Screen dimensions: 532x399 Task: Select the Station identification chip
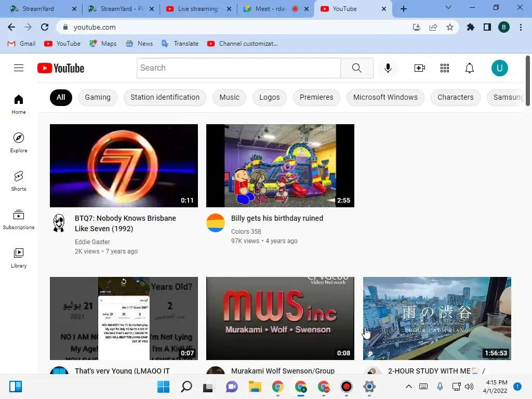pyautogui.click(x=165, y=97)
